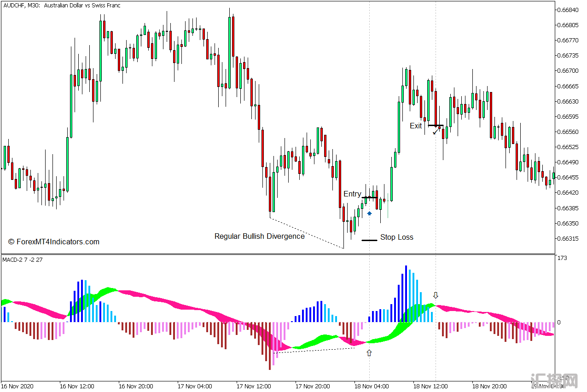This screenshot has width=587, height=392.
Task: Click the ForexMT4Indicators.com watermark text
Action: coord(54,242)
